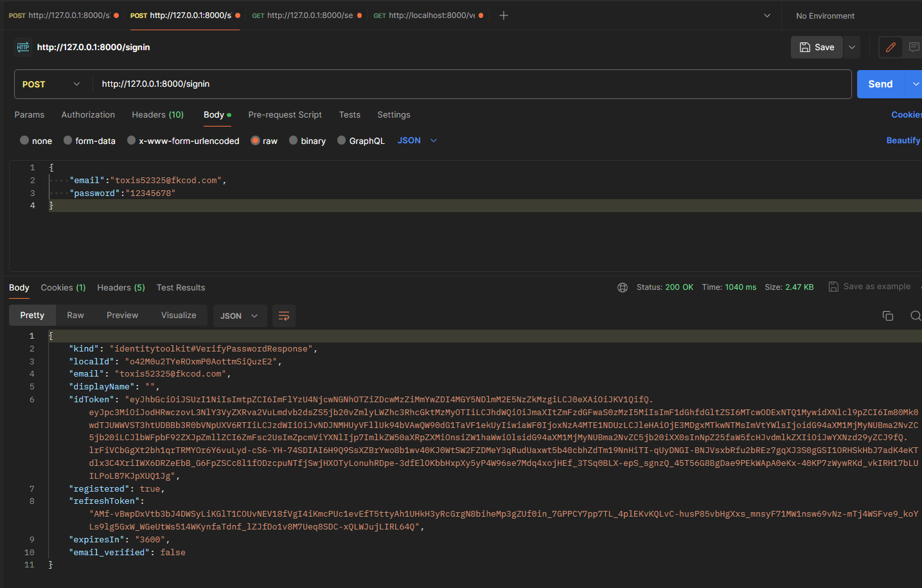Select the Pretty response view
Image resolution: width=922 pixels, height=588 pixels.
pyautogui.click(x=32, y=316)
